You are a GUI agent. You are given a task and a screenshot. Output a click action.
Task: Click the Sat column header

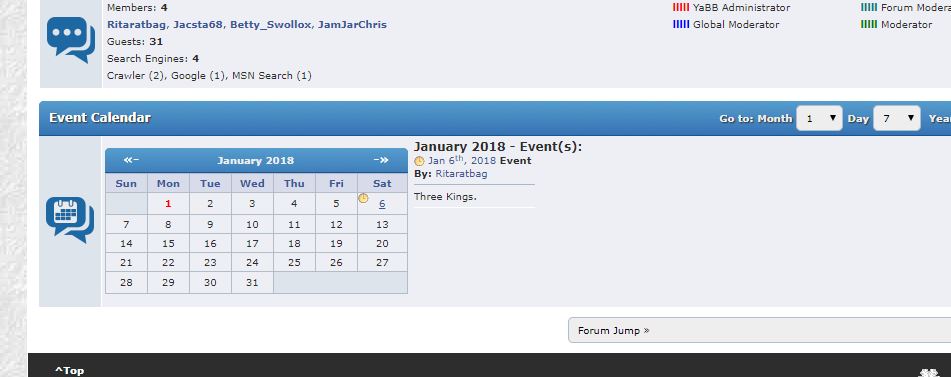click(x=382, y=184)
